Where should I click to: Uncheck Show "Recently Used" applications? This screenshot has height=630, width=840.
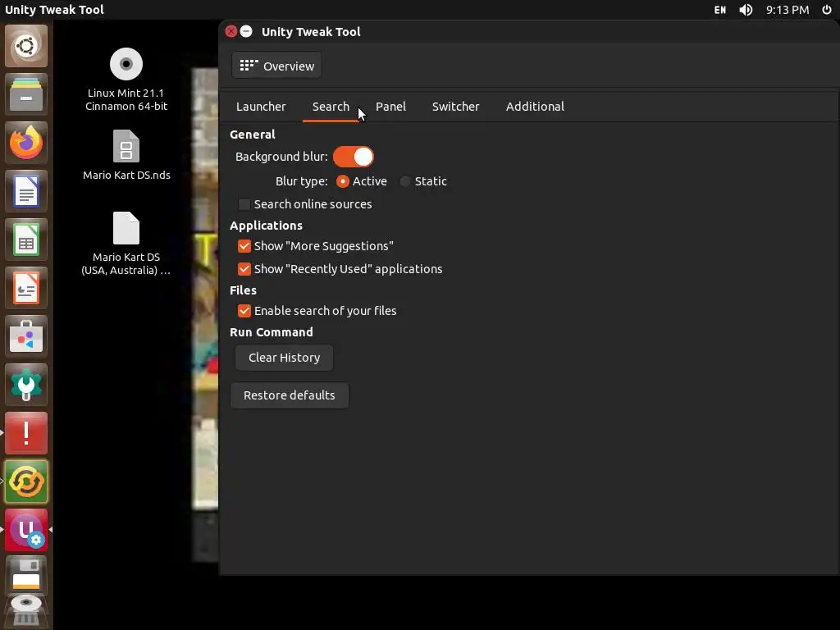click(x=340, y=269)
